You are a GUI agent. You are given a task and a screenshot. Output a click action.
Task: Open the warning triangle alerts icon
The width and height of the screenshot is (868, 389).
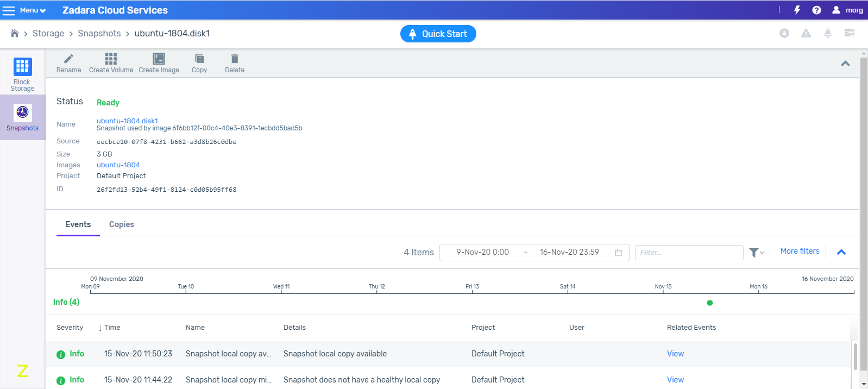[x=806, y=33]
